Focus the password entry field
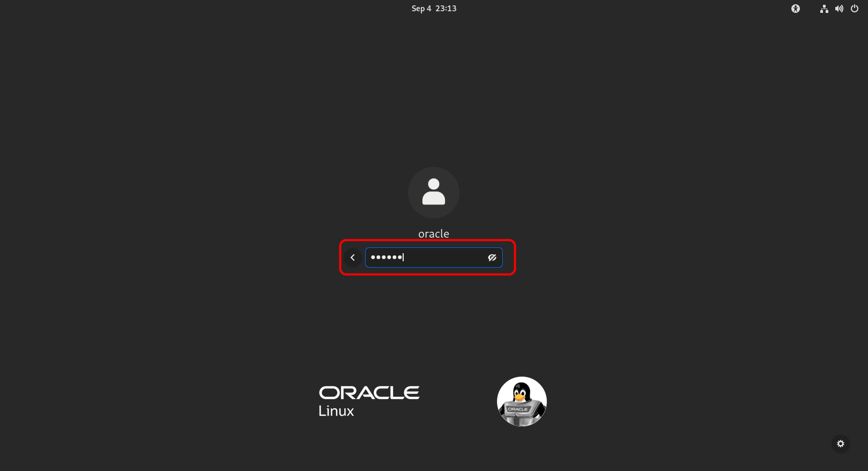868x471 pixels. (x=434, y=257)
